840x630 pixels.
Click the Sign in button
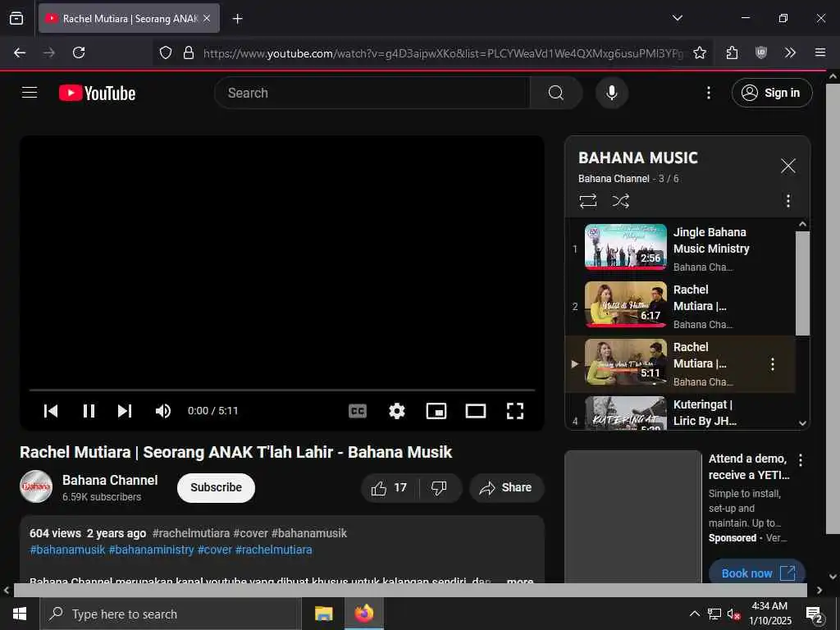tap(771, 93)
